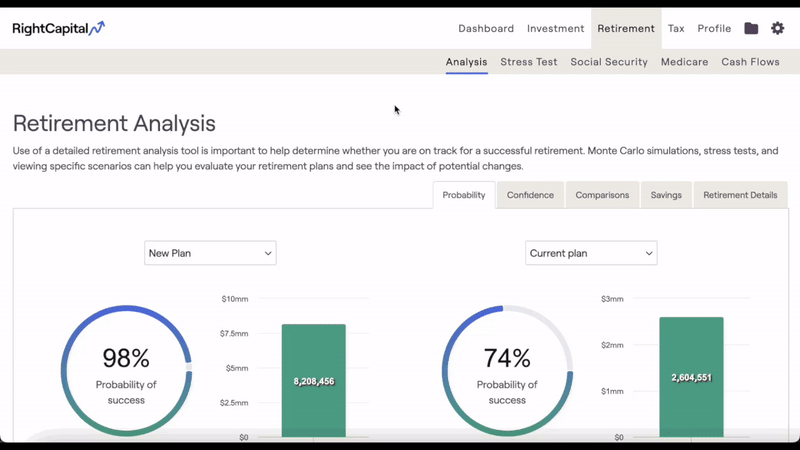Open the Savings tab
The width and height of the screenshot is (800, 450).
[666, 195]
